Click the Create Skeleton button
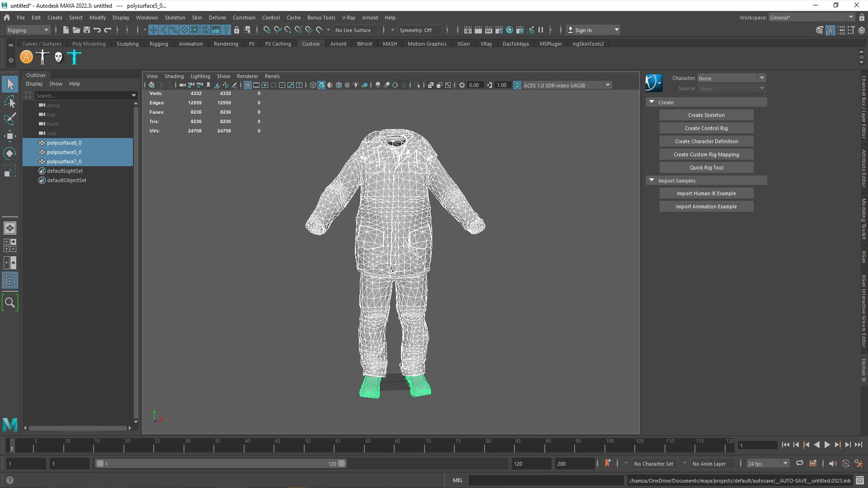This screenshot has height=488, width=868. click(x=706, y=115)
